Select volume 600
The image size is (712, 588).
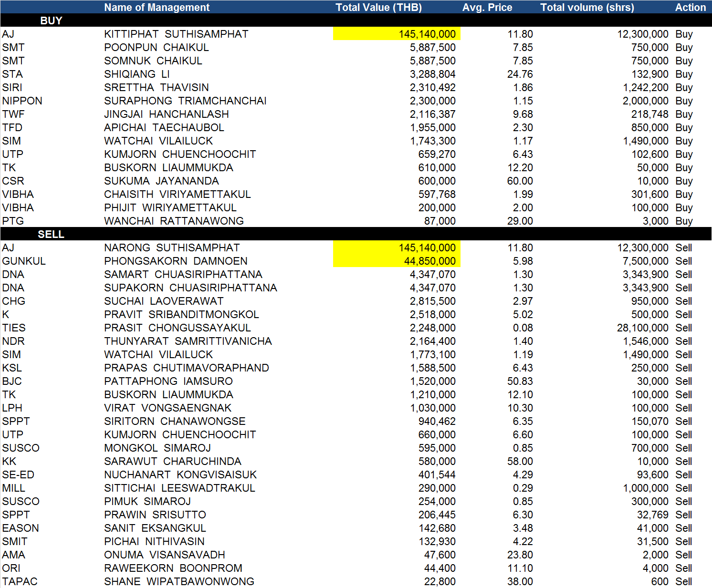660,581
